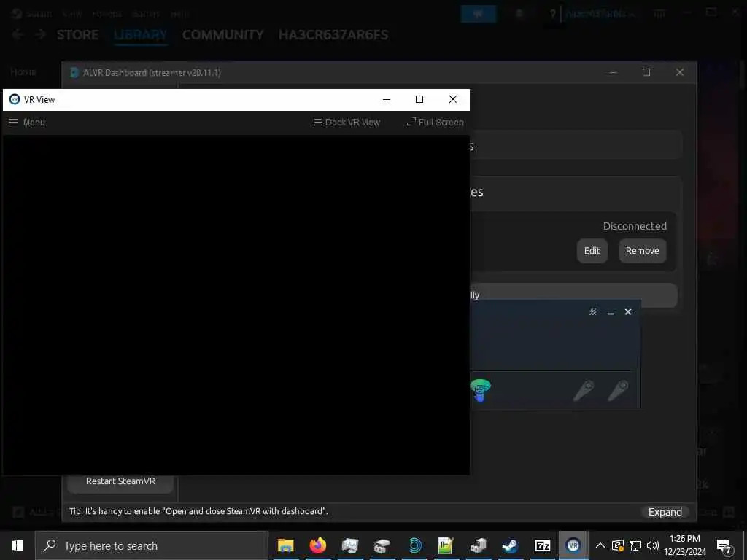Click the first controller icon in SteamVR
This screenshot has height=560, width=747.
click(584, 391)
